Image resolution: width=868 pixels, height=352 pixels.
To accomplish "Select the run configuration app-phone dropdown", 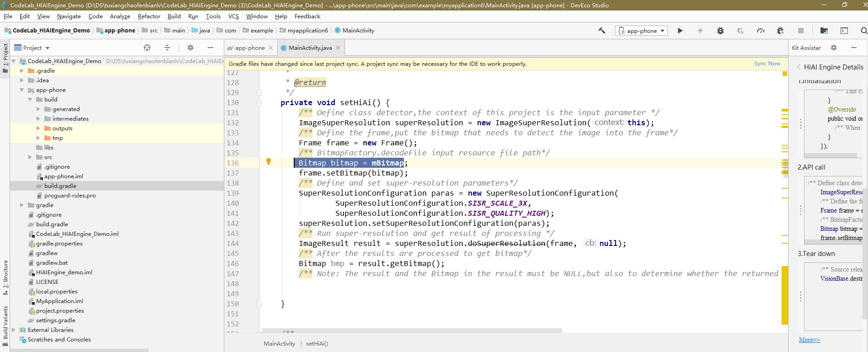I will click(x=641, y=31).
